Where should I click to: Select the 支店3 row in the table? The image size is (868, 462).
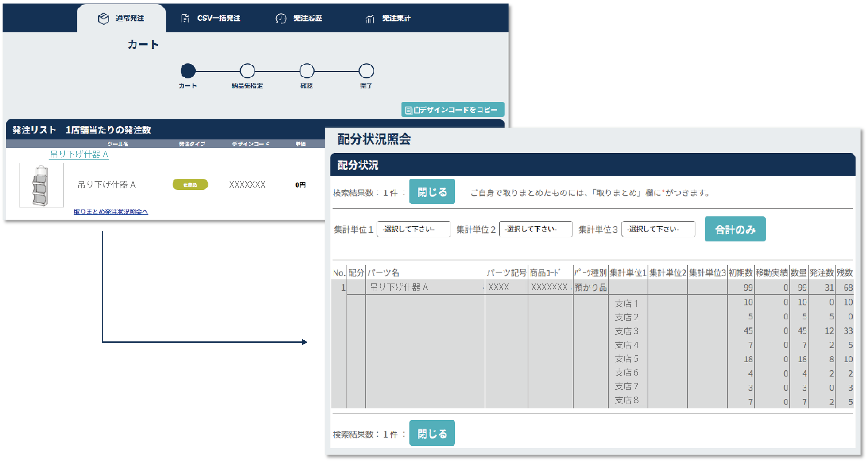(x=626, y=331)
